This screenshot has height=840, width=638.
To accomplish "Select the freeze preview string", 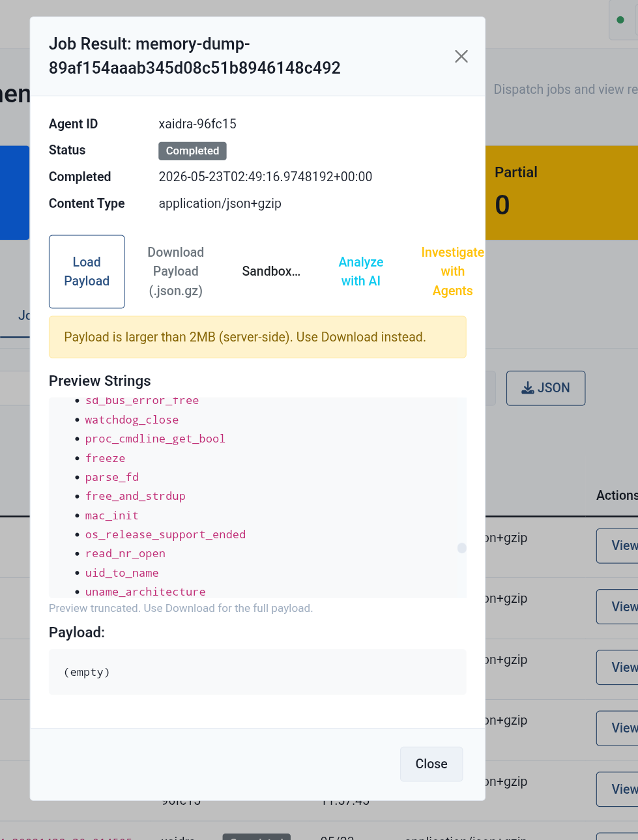I will 105,458.
